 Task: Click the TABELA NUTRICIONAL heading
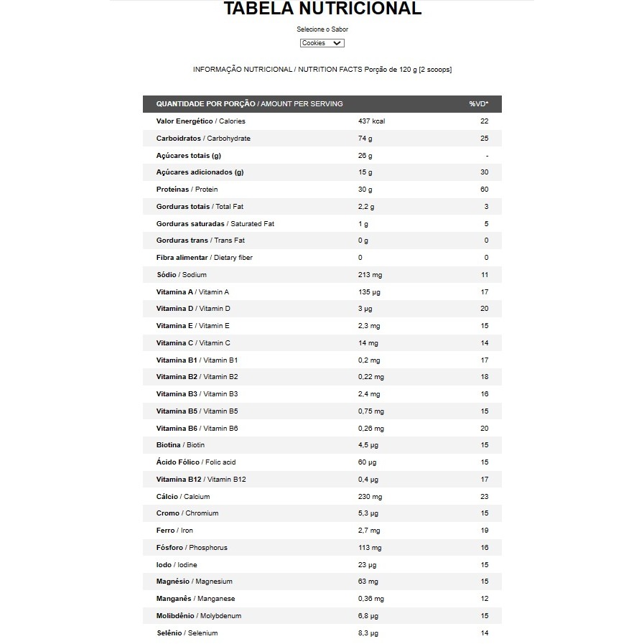tap(322, 9)
